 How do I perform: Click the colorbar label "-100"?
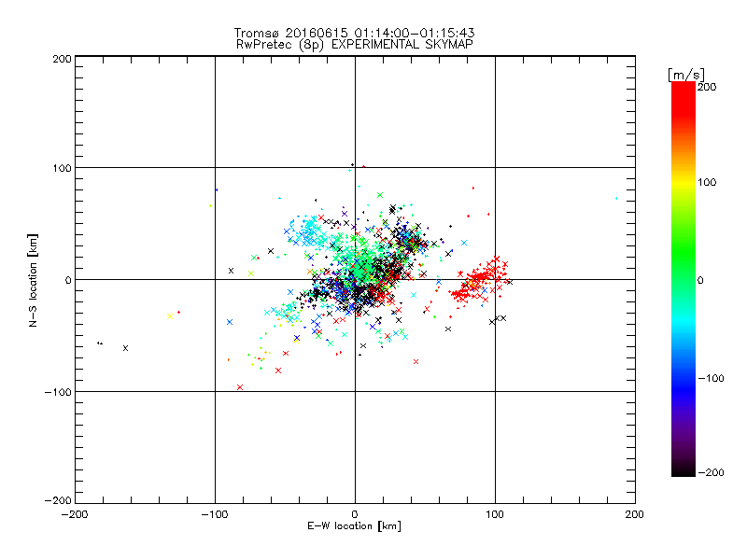(711, 378)
